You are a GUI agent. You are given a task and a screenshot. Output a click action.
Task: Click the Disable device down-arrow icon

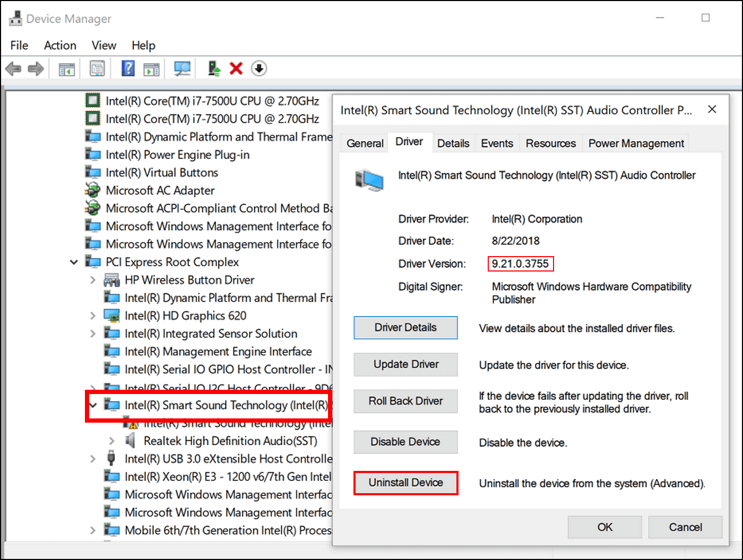[259, 68]
